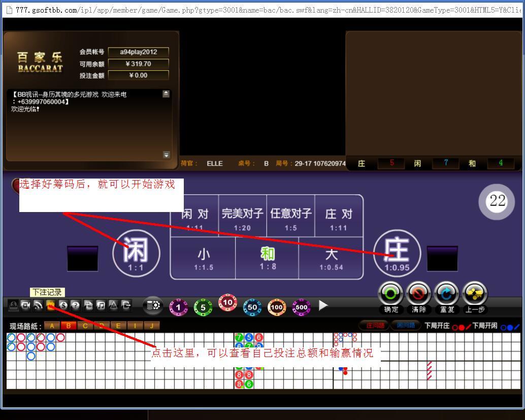Switch road sheet to table I
This screenshot has width=525, height=420.
135,326
